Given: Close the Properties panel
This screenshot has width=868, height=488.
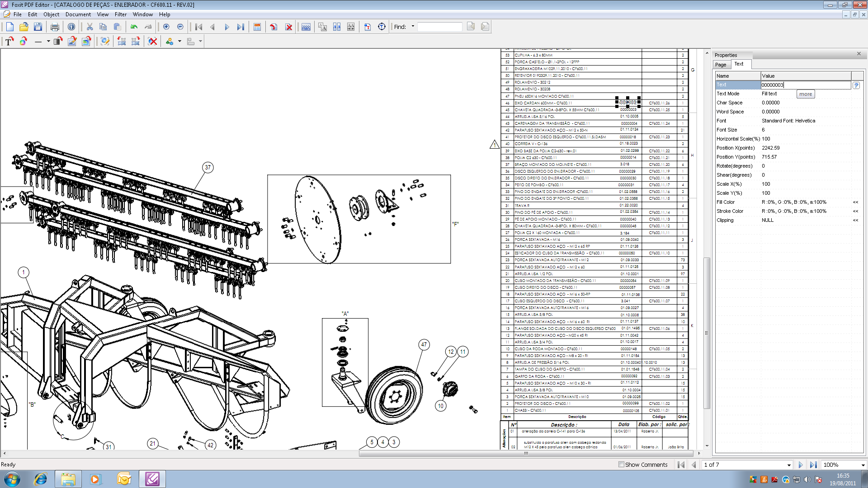Looking at the screenshot, I should click(x=859, y=54).
